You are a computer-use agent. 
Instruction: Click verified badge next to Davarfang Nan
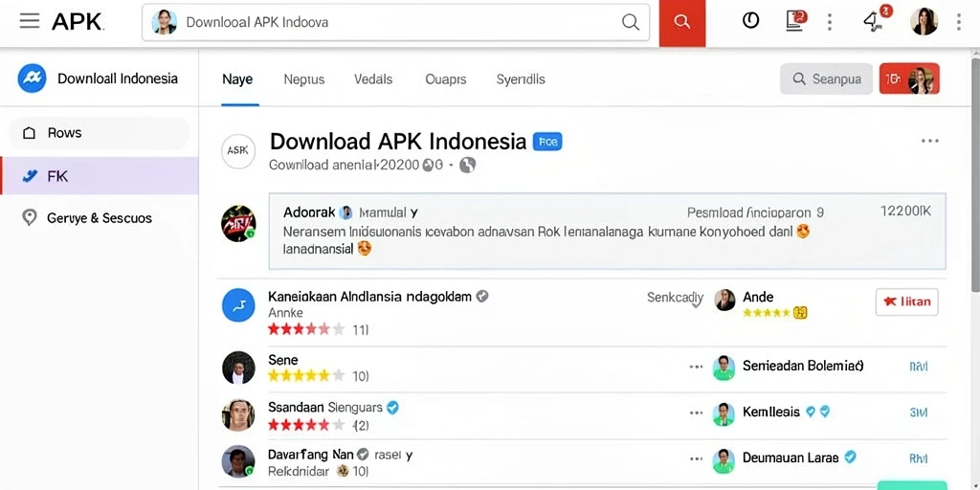point(363,454)
